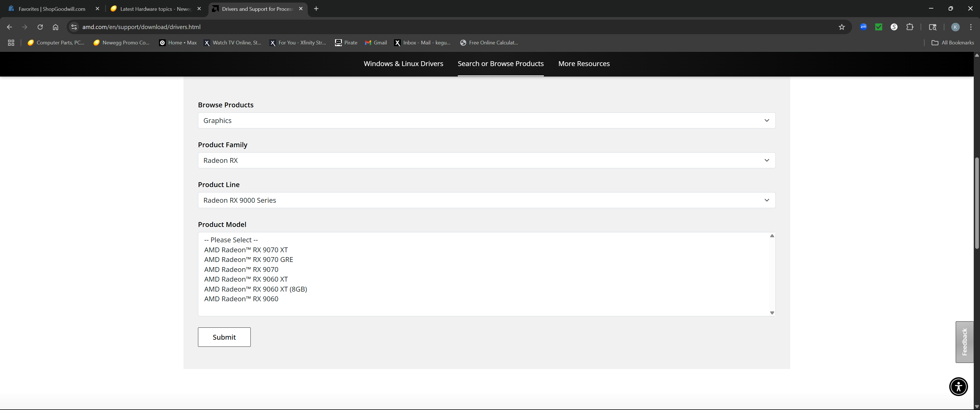Open Home • Max bookmark
Image resolution: width=980 pixels, height=410 pixels.
click(178, 43)
